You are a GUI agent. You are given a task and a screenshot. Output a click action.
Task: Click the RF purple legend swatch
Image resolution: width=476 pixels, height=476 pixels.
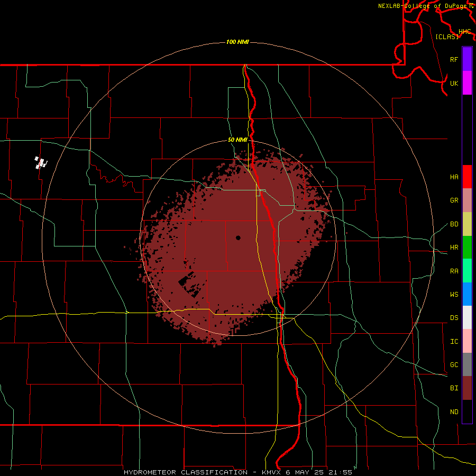[467, 59]
